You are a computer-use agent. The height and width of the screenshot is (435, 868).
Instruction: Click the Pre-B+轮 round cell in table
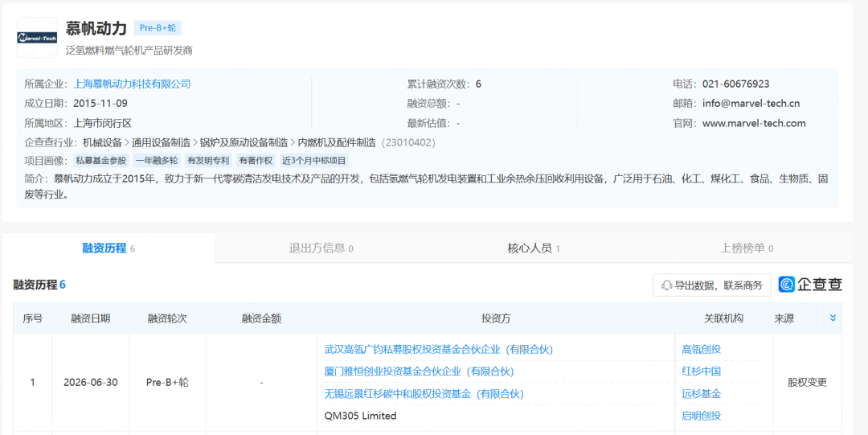point(167,383)
